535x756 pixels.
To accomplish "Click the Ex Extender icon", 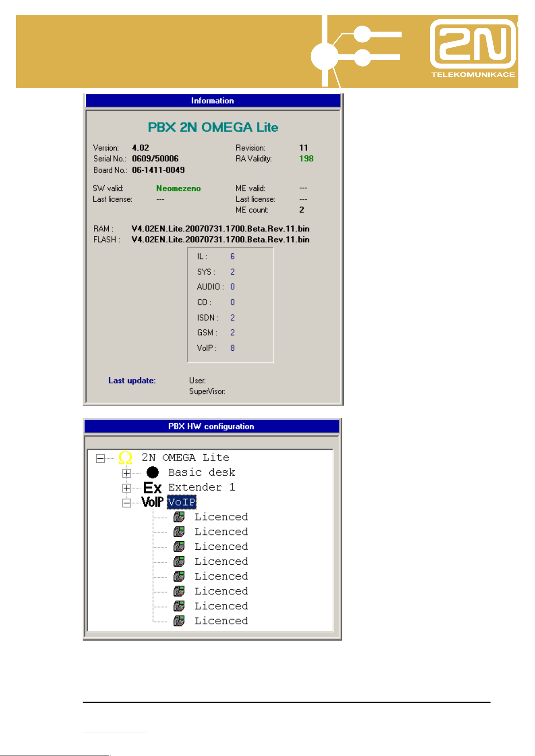I will [x=152, y=487].
